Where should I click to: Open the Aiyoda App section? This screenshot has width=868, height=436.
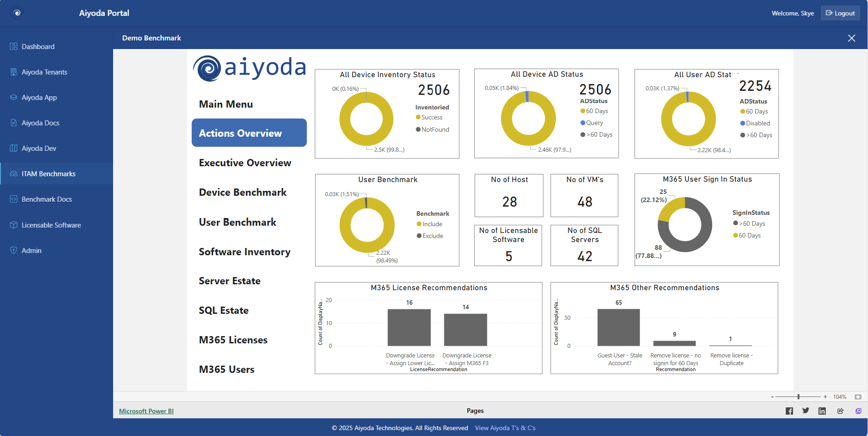(x=40, y=97)
